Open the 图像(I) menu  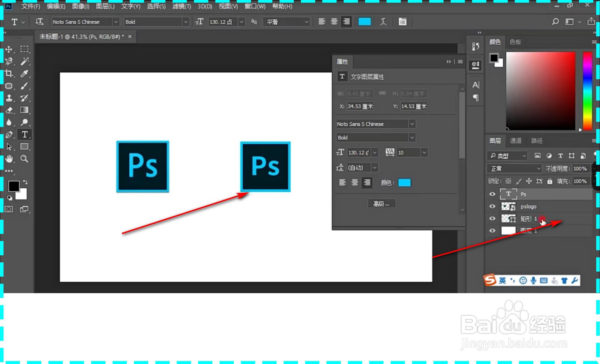[81, 6]
